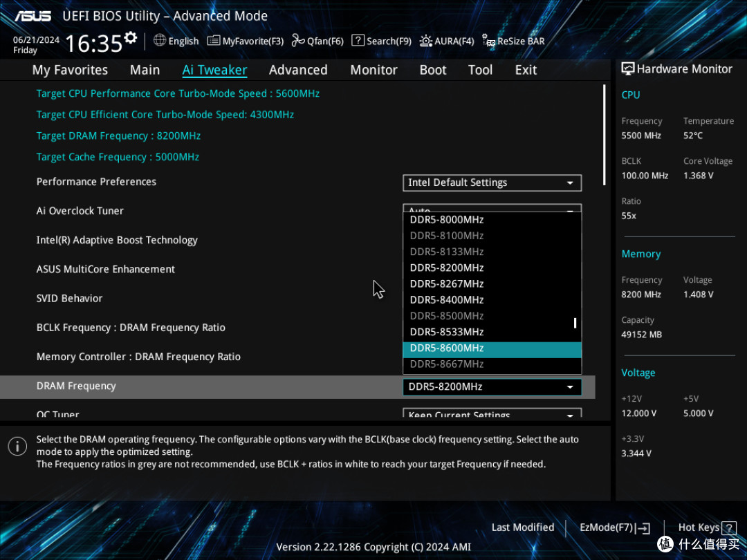747x560 pixels.
Task: Go to the Advanced tab
Action: (298, 70)
